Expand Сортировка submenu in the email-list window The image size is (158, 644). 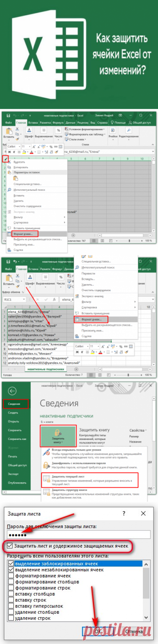coord(106,307)
